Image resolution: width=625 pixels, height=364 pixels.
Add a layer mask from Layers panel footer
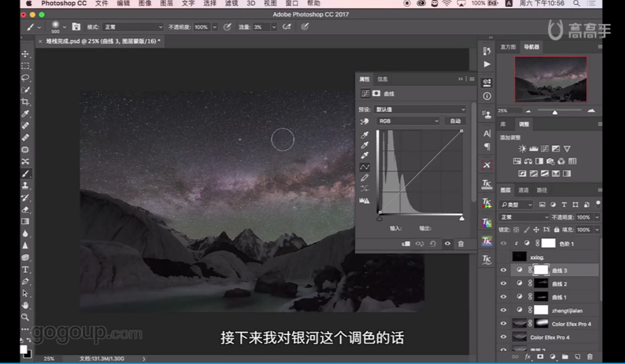pos(540,357)
